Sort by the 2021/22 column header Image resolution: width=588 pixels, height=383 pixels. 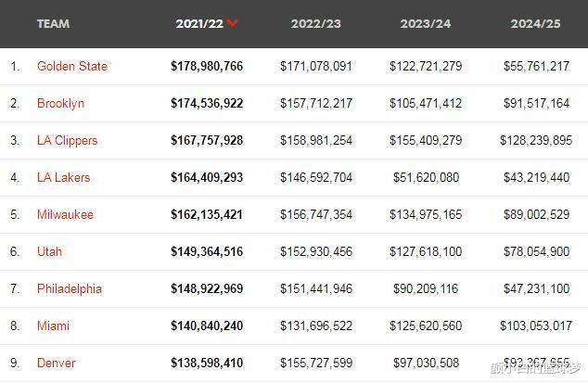click(199, 23)
